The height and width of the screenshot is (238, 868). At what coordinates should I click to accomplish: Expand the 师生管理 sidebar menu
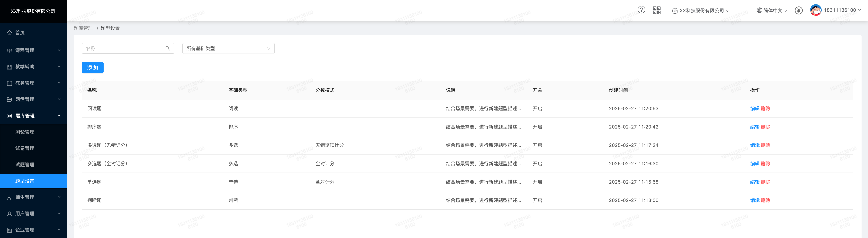[x=33, y=197]
